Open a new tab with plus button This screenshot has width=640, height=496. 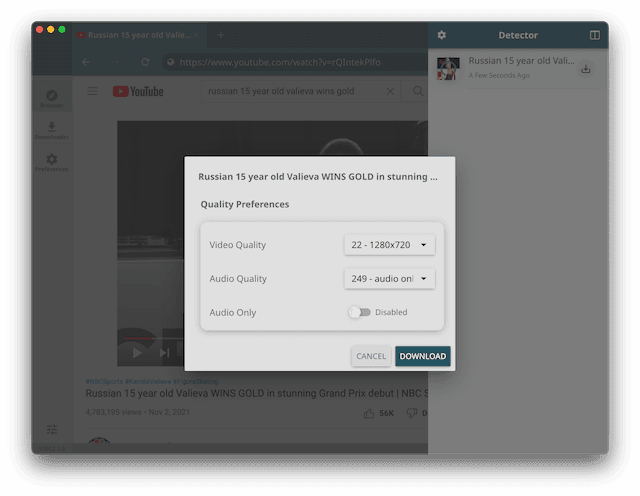coord(221,35)
